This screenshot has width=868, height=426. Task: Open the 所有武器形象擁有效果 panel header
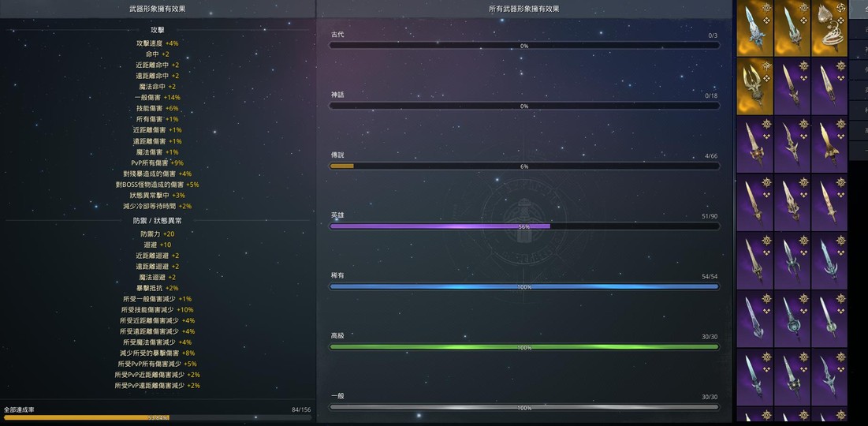(523, 9)
